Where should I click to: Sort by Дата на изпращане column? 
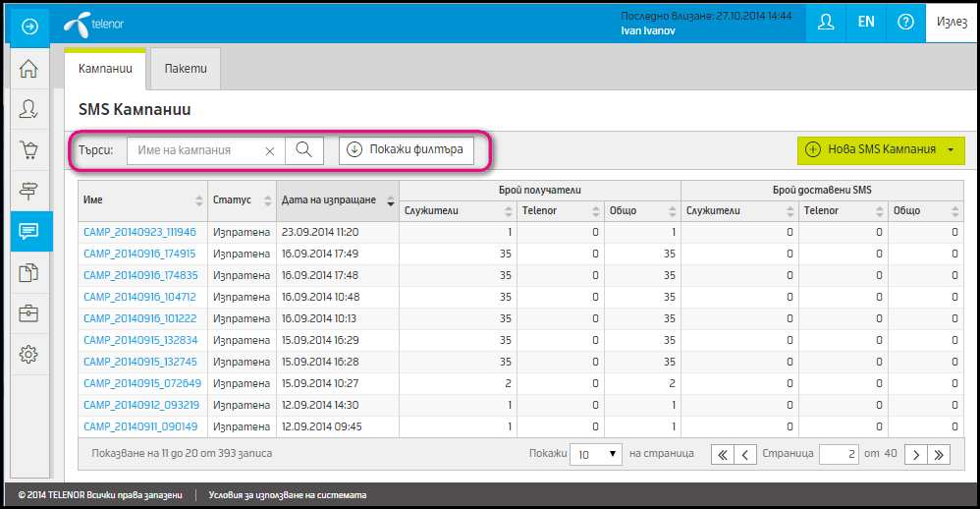pos(338,200)
